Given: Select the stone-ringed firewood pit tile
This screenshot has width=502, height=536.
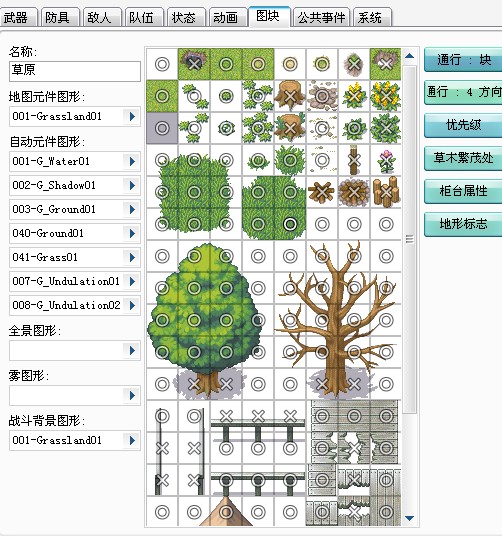Looking at the screenshot, I should click(x=354, y=192).
